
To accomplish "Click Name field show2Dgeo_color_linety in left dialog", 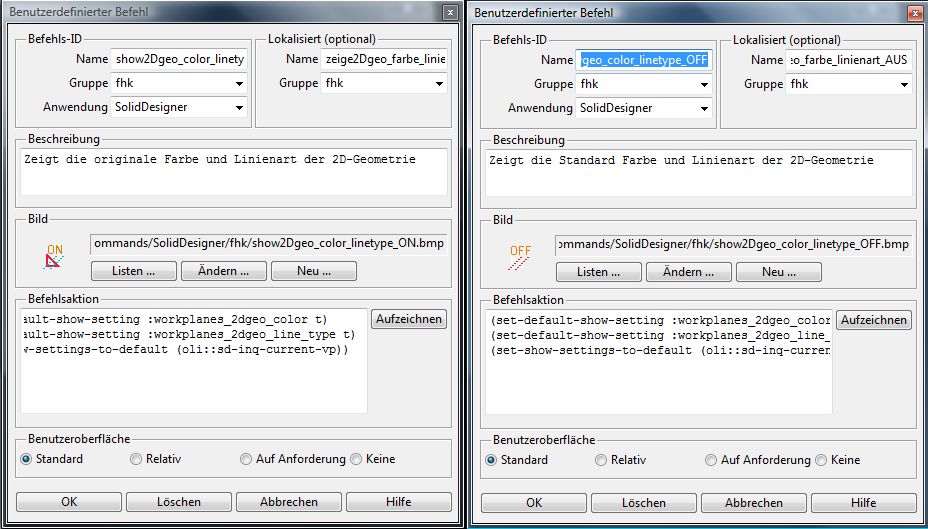I will click(178, 59).
